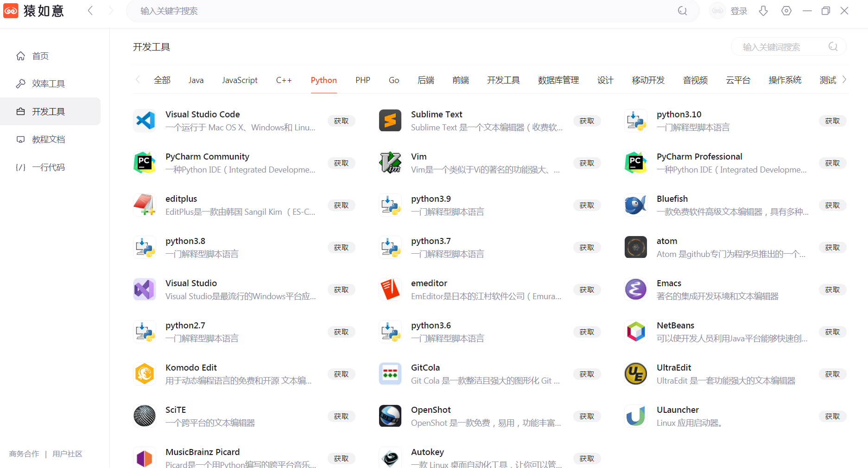868x468 pixels.
Task: Open the python2.7 title text
Action: point(185,326)
